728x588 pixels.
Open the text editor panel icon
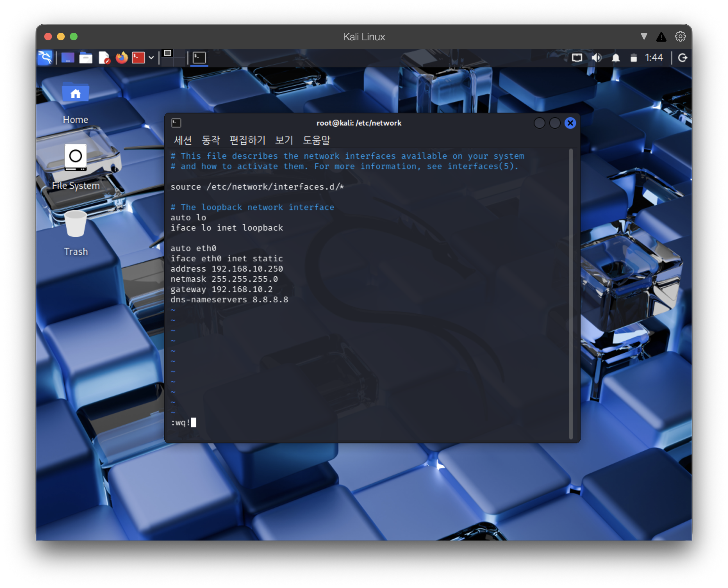coord(104,58)
